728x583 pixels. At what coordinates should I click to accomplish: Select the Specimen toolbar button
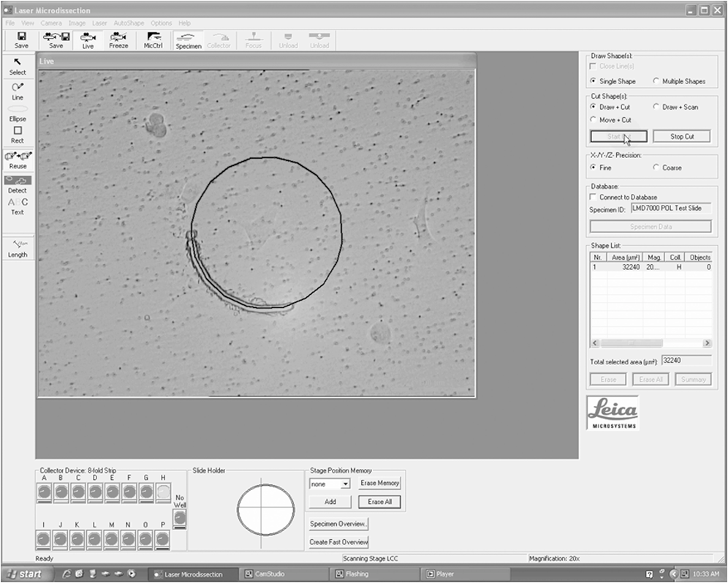[189, 40]
